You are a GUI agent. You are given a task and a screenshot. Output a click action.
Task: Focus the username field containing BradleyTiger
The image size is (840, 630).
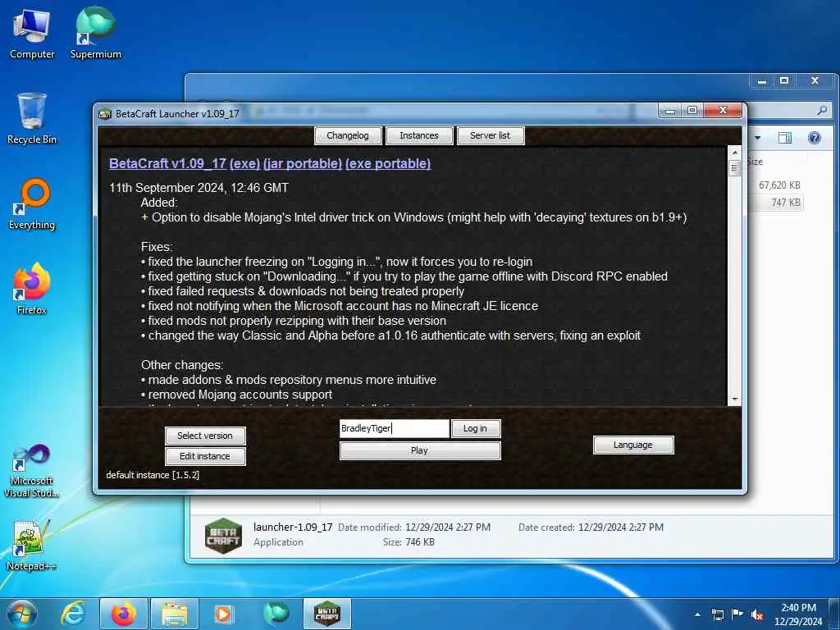[395, 428]
